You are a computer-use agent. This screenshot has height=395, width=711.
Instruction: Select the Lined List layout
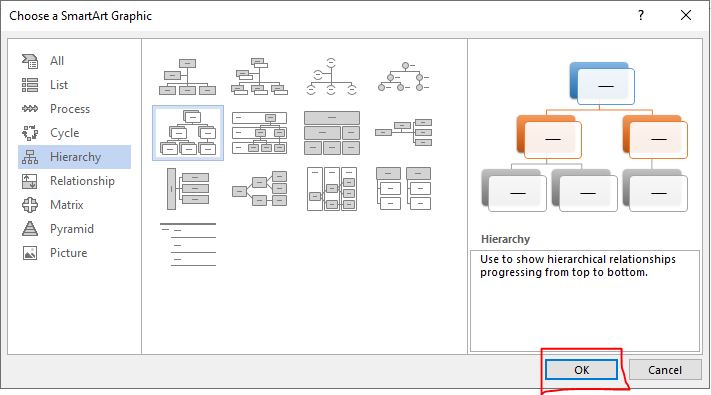pos(188,244)
